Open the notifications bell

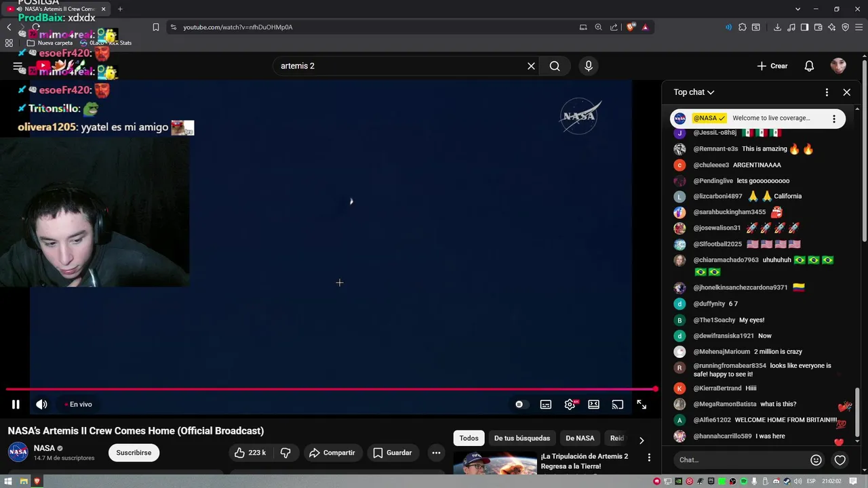coord(809,66)
